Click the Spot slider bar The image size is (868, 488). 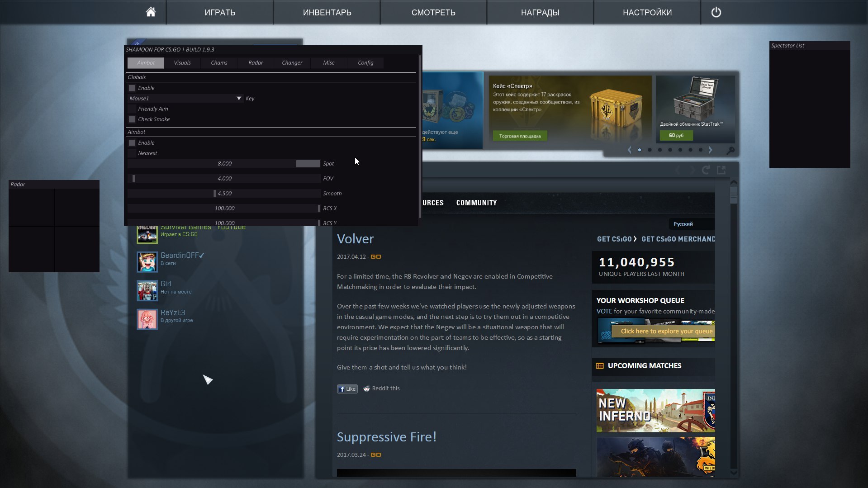click(224, 164)
